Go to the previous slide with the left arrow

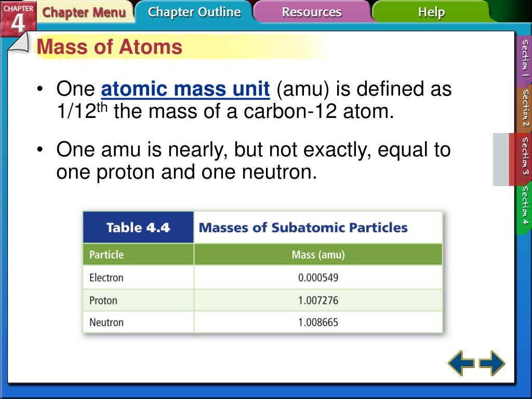[x=461, y=363]
